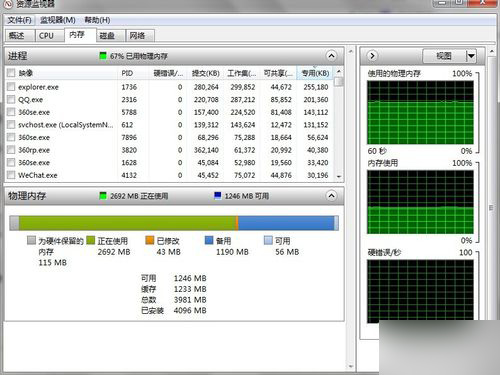Click the 专用 value 255,180
500x375 pixels.
tap(316, 87)
